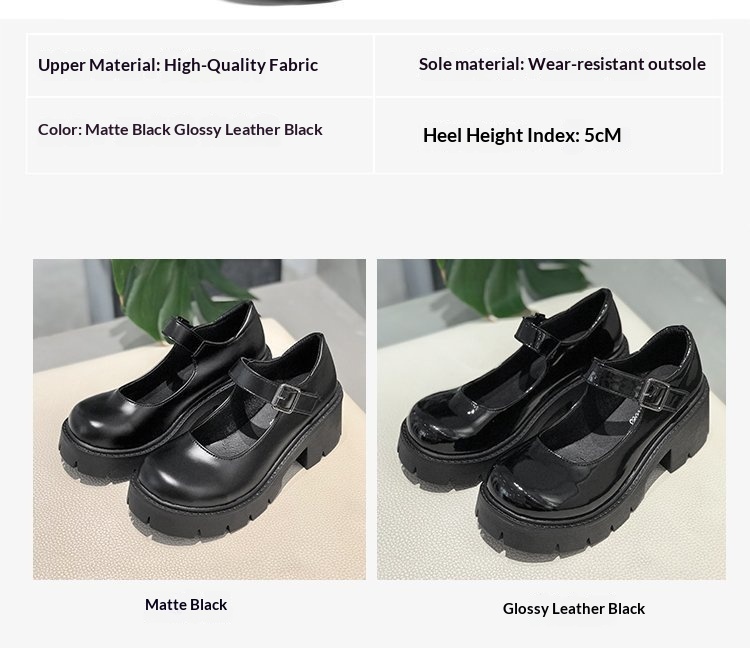Click the buckle on the matte shoe
The image size is (750, 648).
pos(287,398)
